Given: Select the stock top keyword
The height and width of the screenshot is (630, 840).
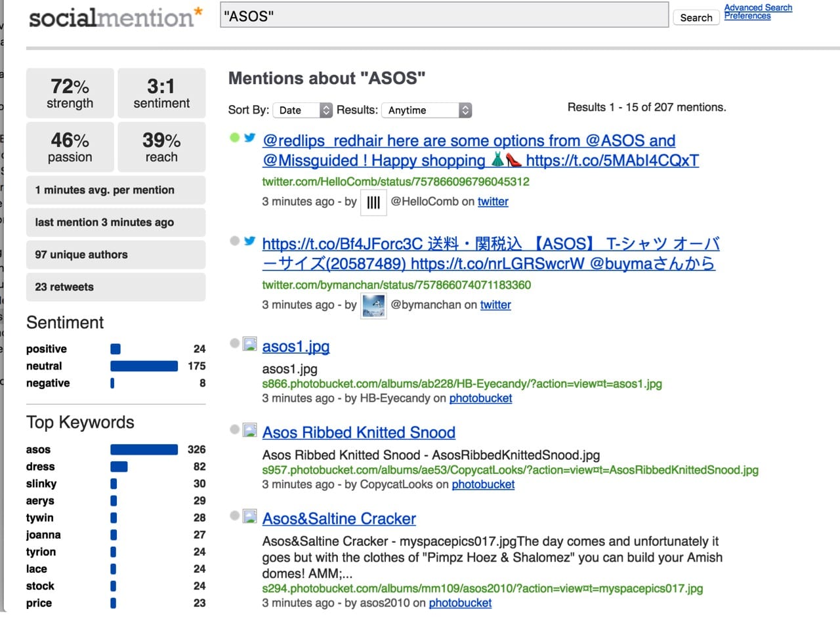Looking at the screenshot, I should click(x=40, y=586).
